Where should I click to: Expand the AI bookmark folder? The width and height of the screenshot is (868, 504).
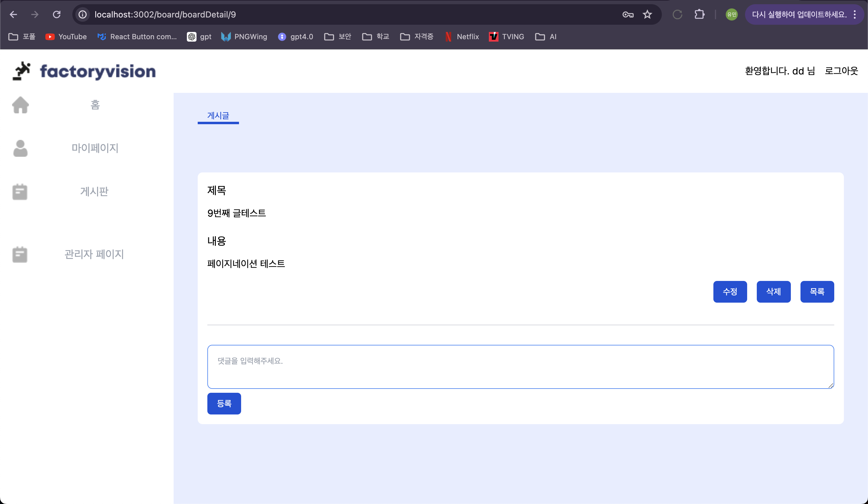tap(546, 36)
